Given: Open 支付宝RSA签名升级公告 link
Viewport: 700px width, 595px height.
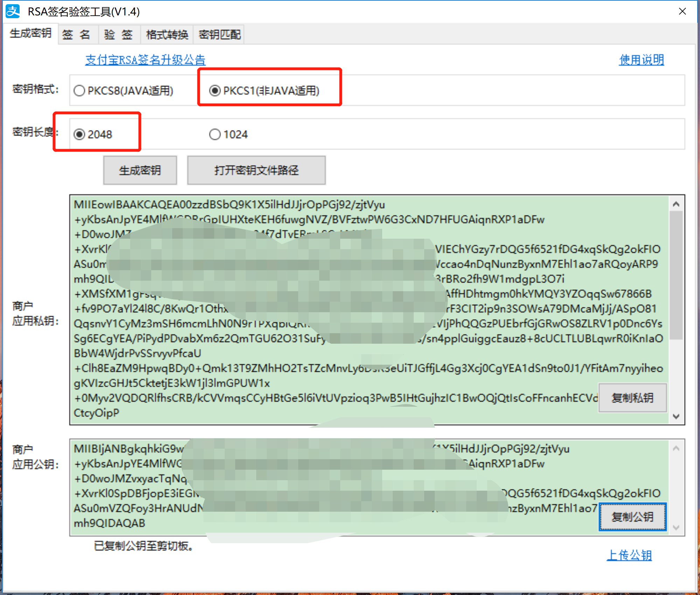Looking at the screenshot, I should 145,60.
